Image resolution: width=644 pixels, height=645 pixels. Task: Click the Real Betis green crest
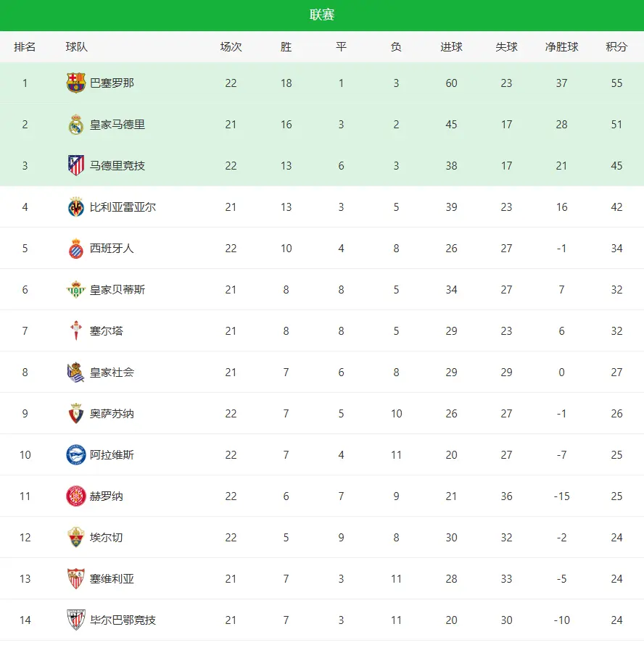(x=76, y=290)
